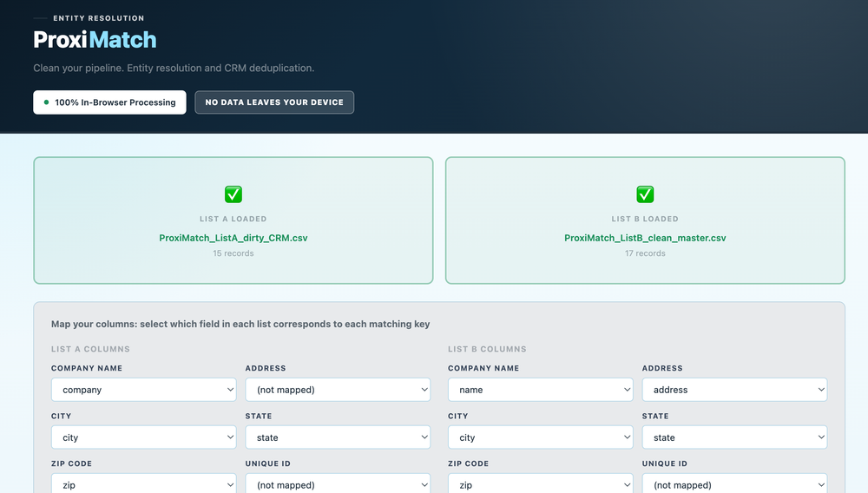The image size is (868, 493).
Task: Click ProxiMatch_ListB_clean_master.csv file name
Action: tap(645, 238)
